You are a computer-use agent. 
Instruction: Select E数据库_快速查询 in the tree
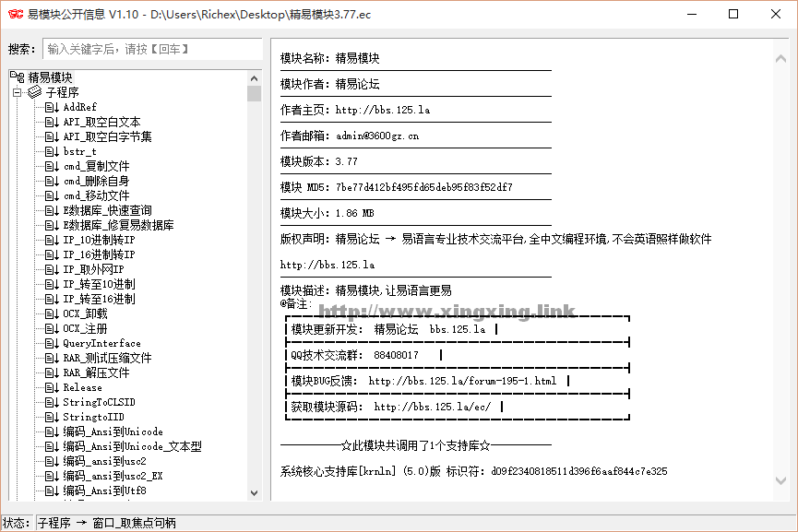(107, 210)
